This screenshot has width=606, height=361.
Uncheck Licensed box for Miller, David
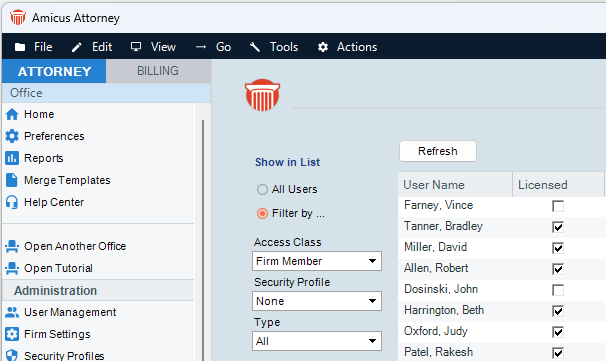[x=558, y=248]
